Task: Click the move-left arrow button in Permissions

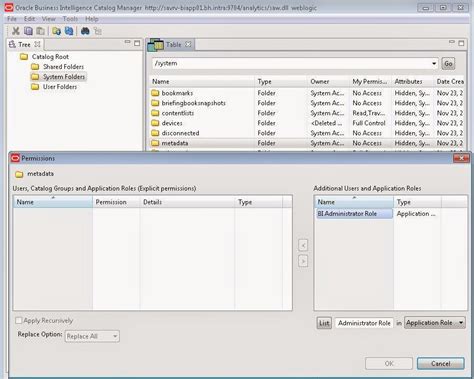Action: coord(303,246)
